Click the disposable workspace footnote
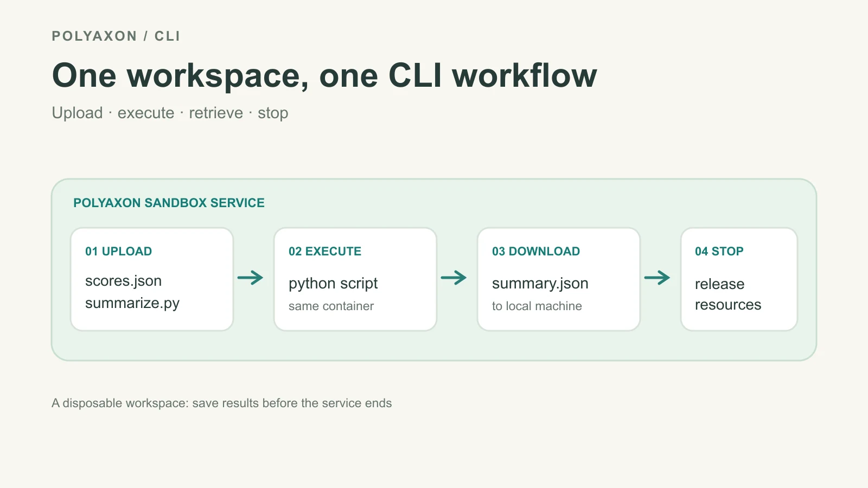 (x=221, y=403)
